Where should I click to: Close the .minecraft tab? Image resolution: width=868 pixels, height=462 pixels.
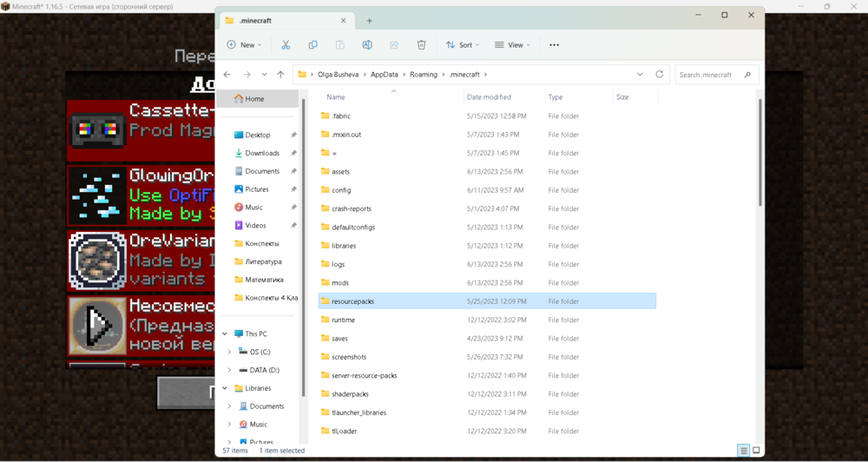pyautogui.click(x=343, y=21)
